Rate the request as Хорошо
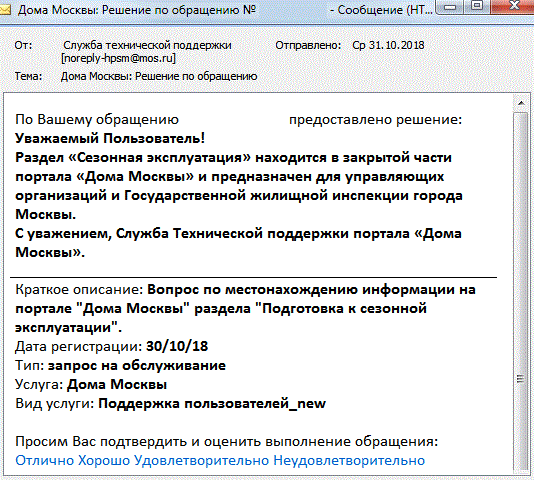The height and width of the screenshot is (480, 534). pyautogui.click(x=104, y=461)
